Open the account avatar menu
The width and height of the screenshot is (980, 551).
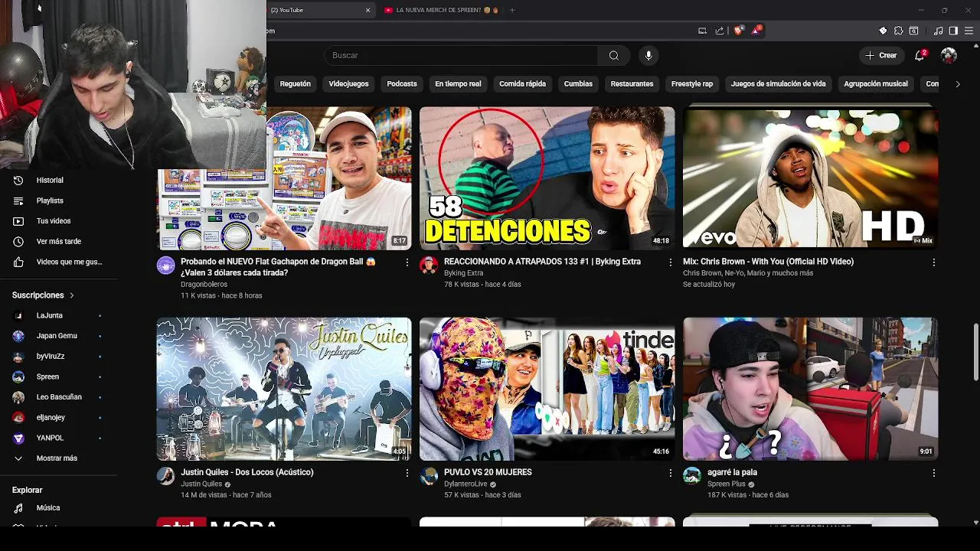949,55
